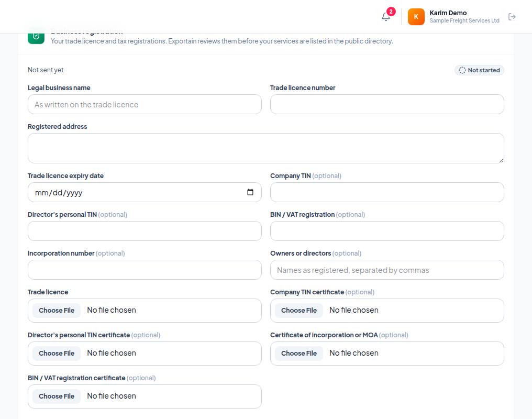This screenshot has height=419, width=532.
Task: Click the red notification count badge
Action: click(x=391, y=12)
